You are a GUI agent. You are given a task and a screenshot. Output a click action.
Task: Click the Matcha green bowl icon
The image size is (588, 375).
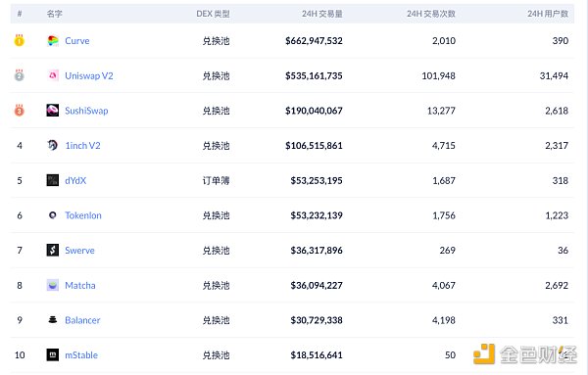pos(53,285)
